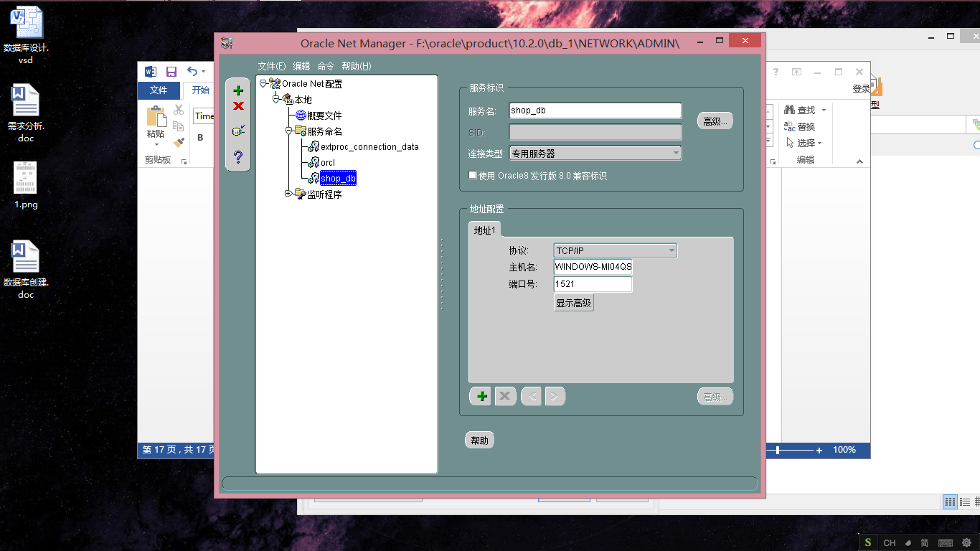This screenshot has width=980, height=551.
Task: Open the 命令 menu in Oracle Net Manager
Action: click(x=326, y=66)
